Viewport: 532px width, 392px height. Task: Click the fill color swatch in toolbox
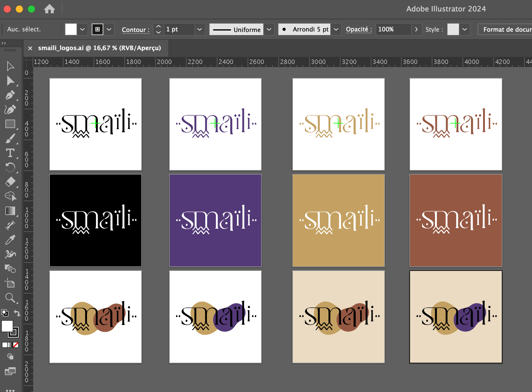tap(7, 326)
